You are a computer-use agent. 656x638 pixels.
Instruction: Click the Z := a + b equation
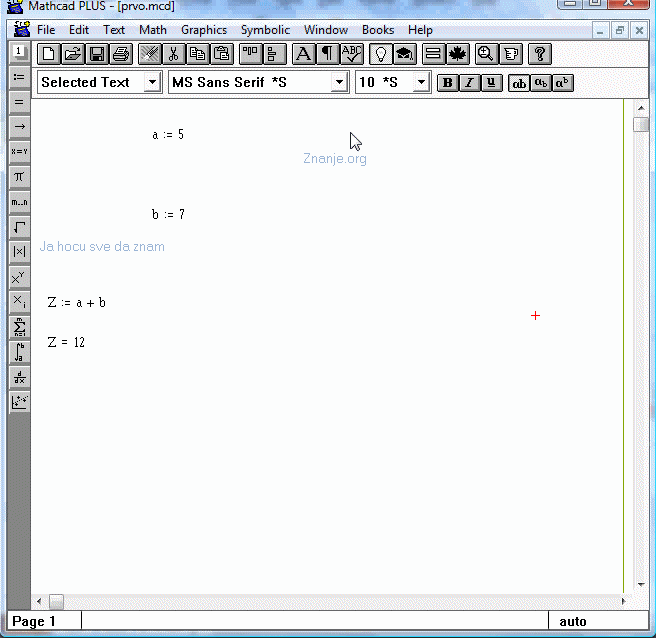click(x=77, y=303)
